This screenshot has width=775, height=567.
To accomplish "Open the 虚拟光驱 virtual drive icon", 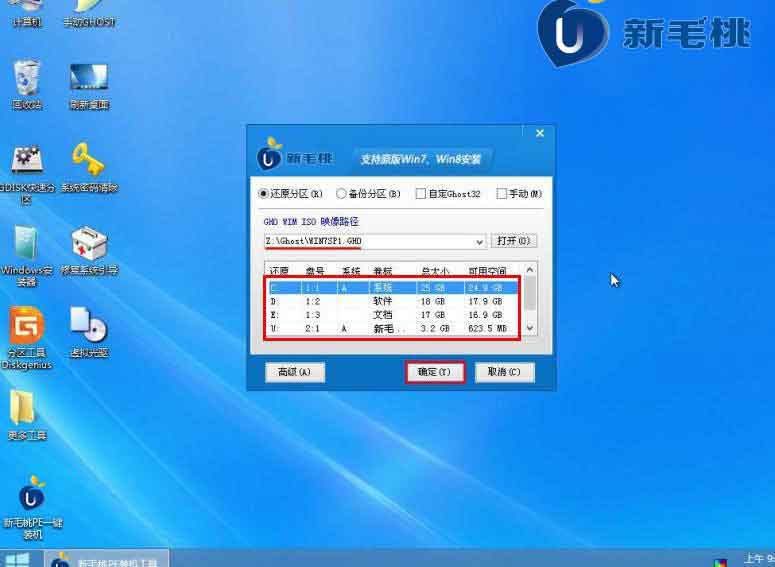I will click(x=89, y=332).
